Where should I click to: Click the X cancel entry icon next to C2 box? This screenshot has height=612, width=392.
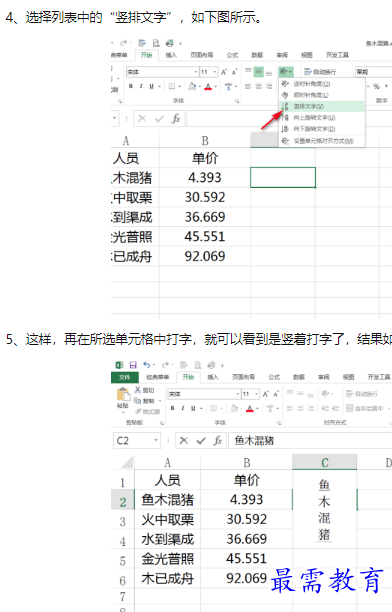point(184,441)
